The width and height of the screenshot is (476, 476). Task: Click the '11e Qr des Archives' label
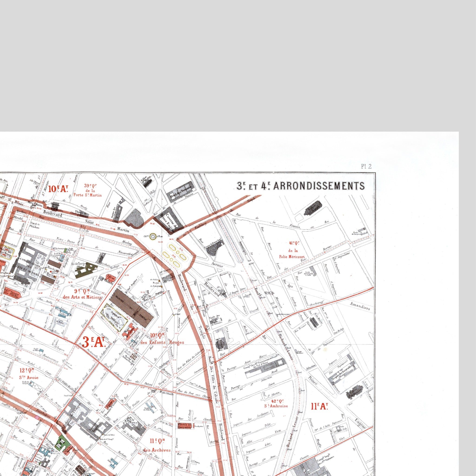[157, 446]
